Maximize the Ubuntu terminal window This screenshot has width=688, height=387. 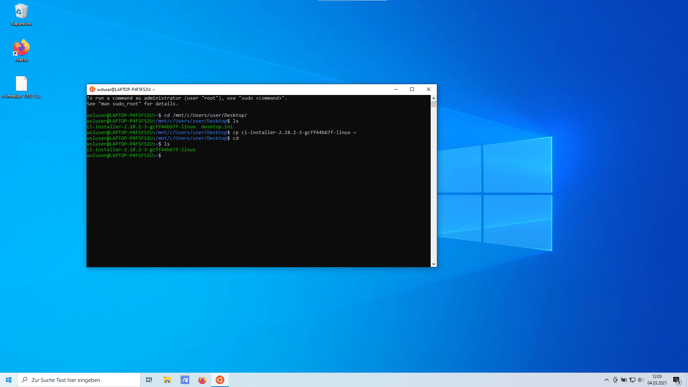(x=412, y=89)
